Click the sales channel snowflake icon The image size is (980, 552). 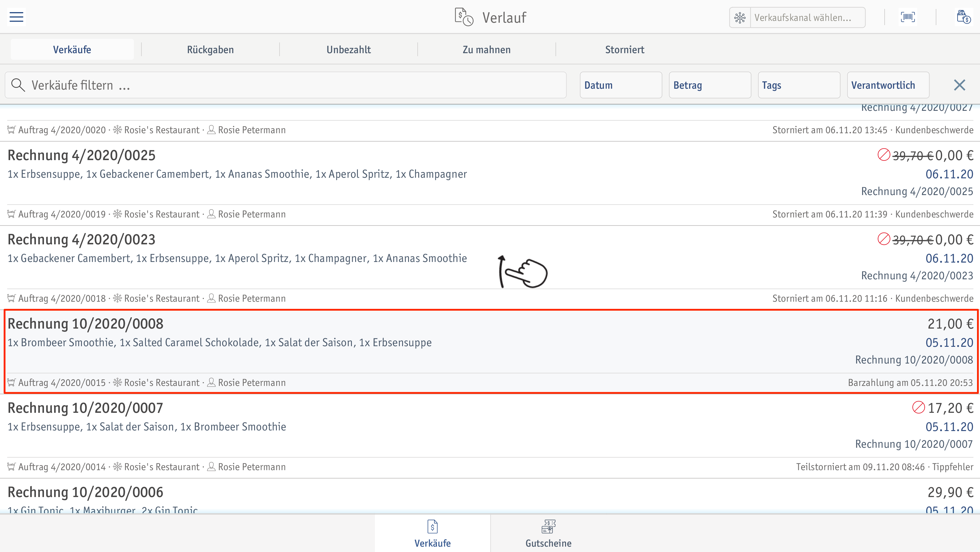(x=740, y=18)
